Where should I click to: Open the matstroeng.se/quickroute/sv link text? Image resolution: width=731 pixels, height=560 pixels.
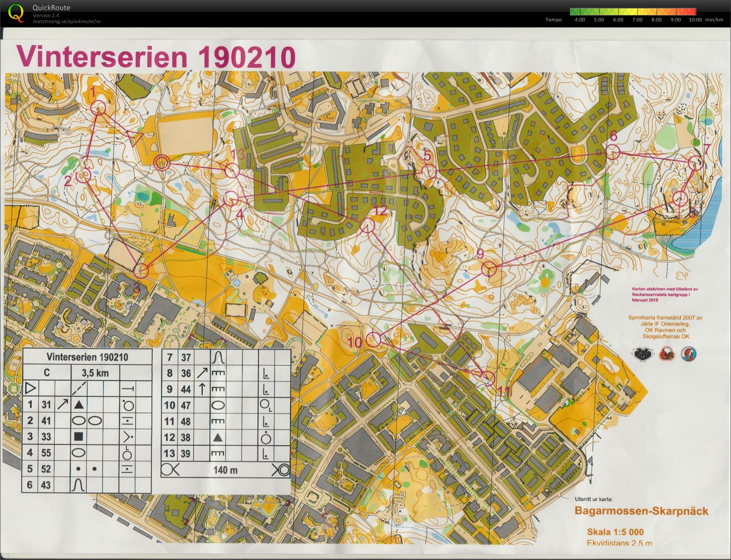[67, 21]
